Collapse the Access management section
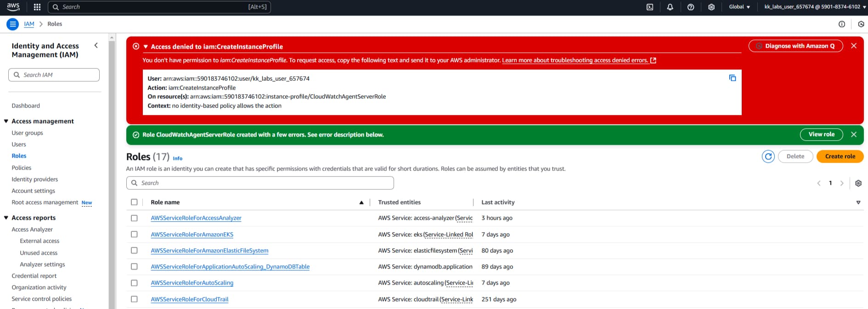 (x=6, y=121)
